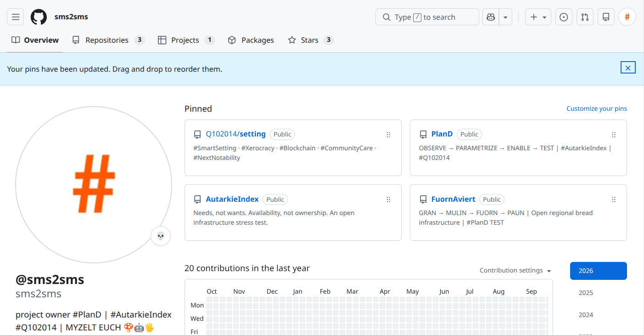Click the Public badge on PlanD card
Image resolution: width=644 pixels, height=335 pixels.
click(x=469, y=134)
